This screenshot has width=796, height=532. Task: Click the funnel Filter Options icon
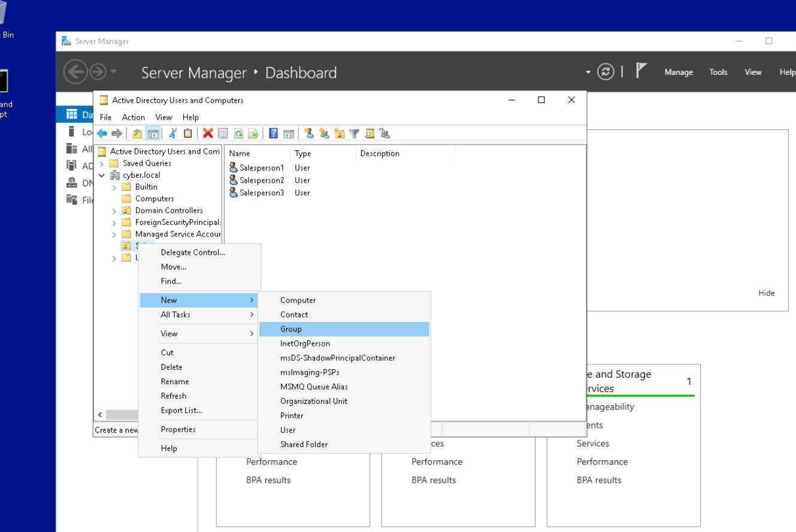tap(354, 133)
